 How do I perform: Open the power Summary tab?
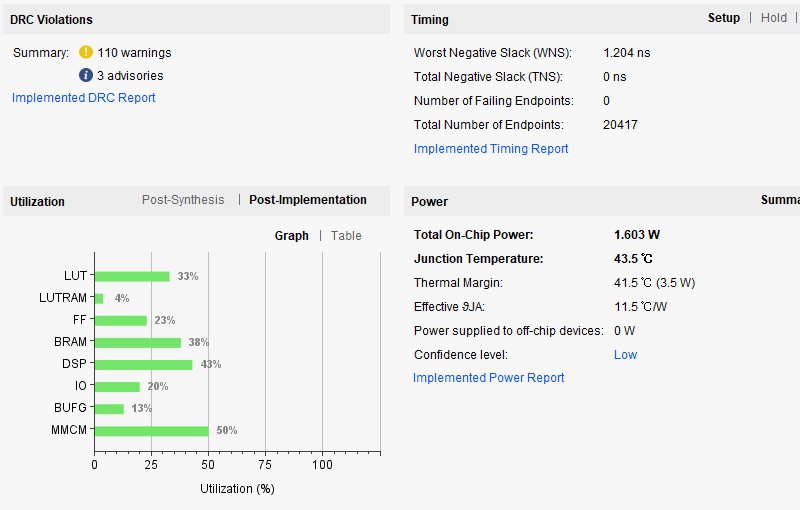pyautogui.click(x=780, y=200)
